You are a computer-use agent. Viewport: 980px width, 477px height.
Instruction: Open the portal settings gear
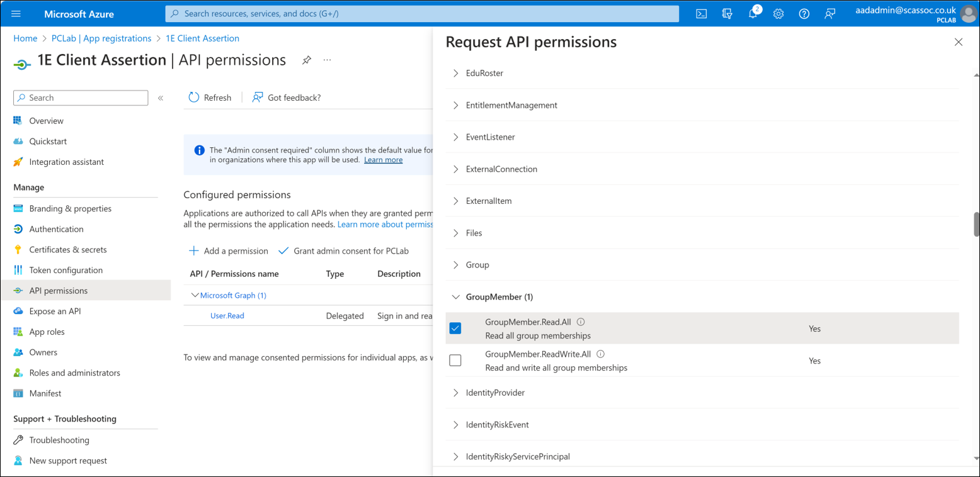778,14
